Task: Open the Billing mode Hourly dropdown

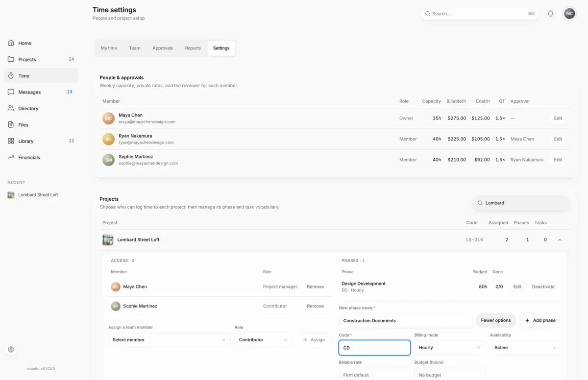Action: 450,348
